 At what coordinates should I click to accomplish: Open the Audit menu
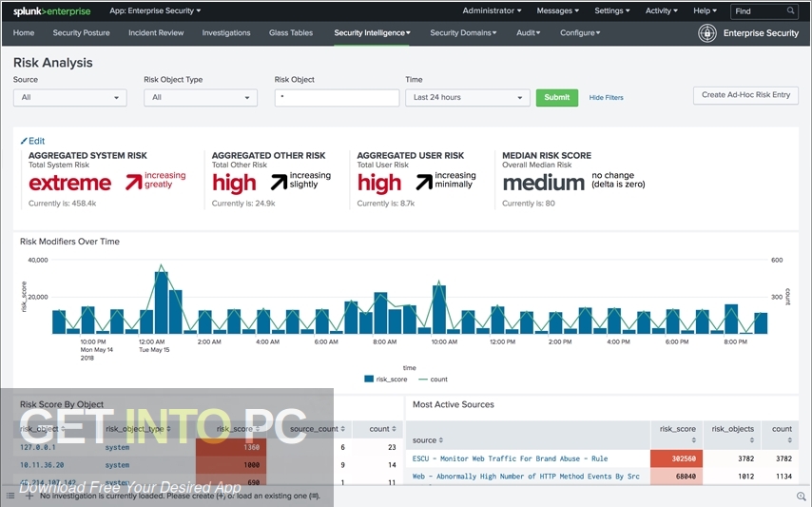coord(529,32)
